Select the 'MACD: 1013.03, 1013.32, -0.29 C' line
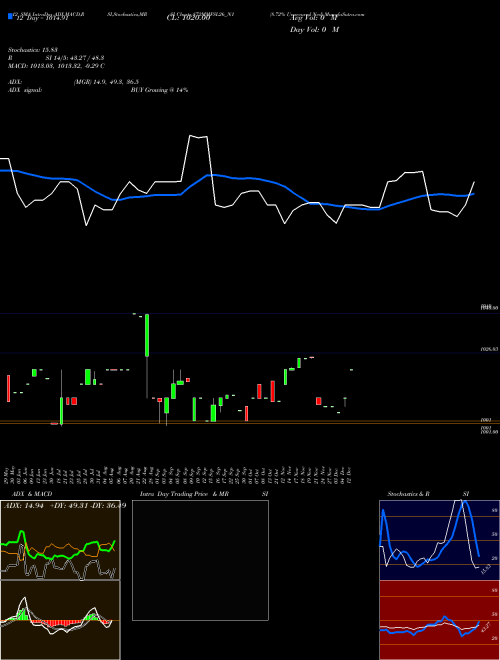The height and width of the screenshot is (660, 500). click(56, 66)
